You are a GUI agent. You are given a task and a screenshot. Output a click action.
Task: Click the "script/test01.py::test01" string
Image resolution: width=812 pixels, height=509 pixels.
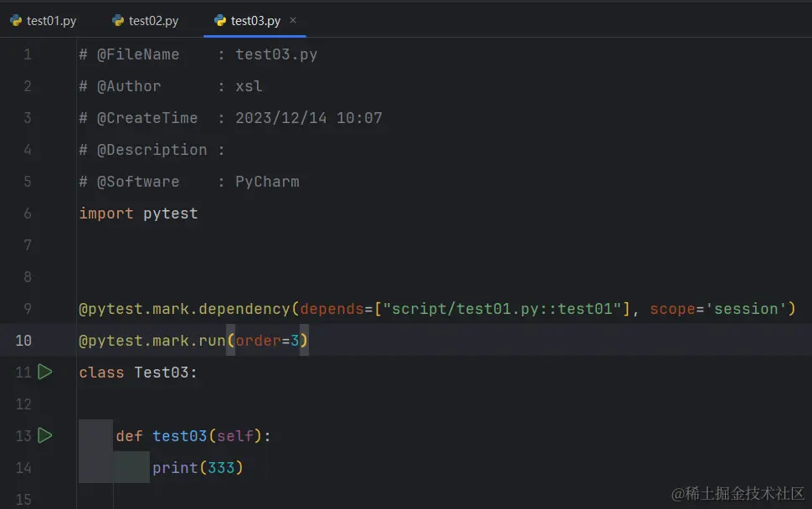[502, 309]
